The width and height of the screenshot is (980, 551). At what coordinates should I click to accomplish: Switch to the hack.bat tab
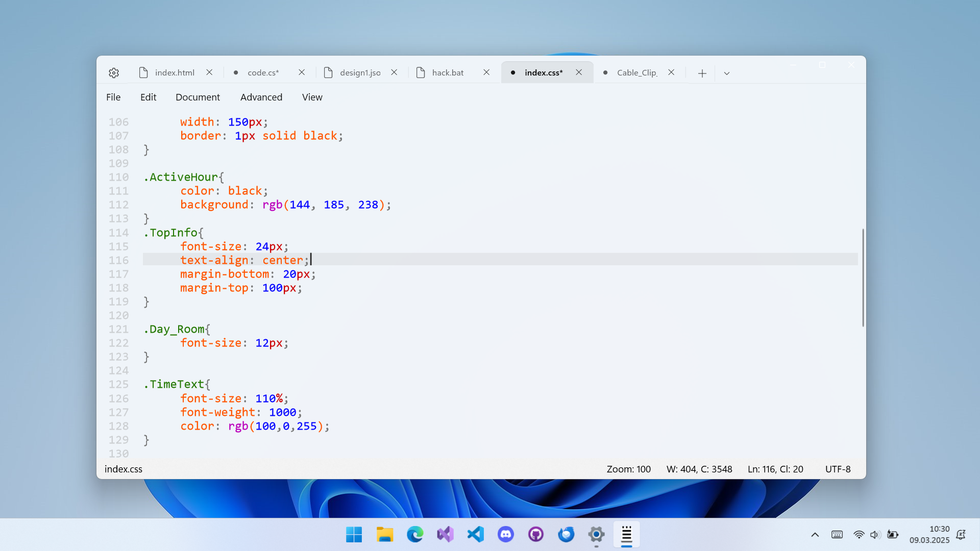(x=448, y=73)
